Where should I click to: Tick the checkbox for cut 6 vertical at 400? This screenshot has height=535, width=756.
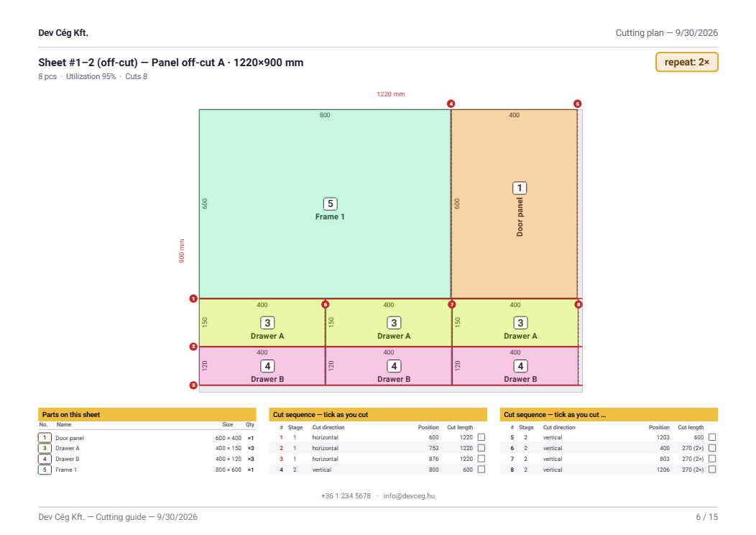click(712, 448)
